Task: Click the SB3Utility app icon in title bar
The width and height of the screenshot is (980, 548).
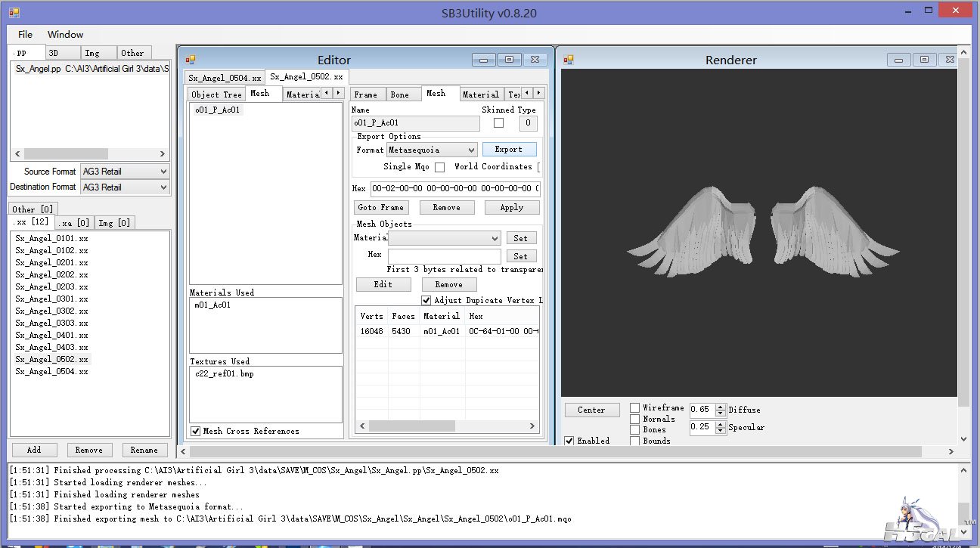Action: coord(14,13)
